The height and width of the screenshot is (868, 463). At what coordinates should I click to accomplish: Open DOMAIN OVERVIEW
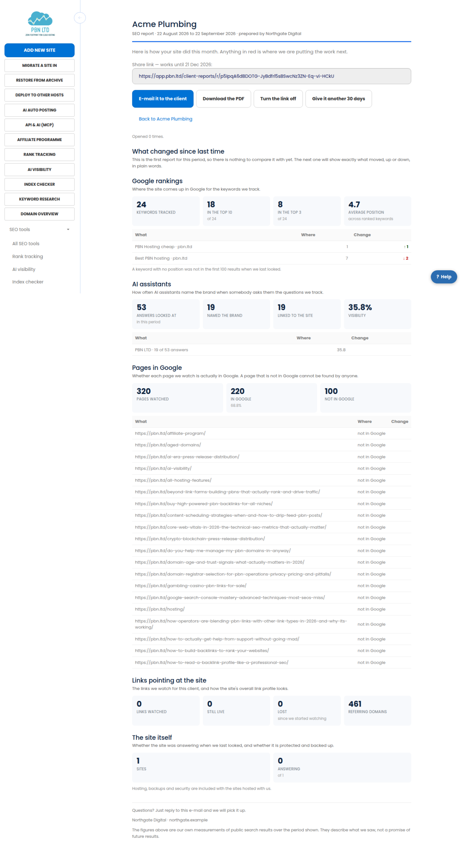[39, 213]
